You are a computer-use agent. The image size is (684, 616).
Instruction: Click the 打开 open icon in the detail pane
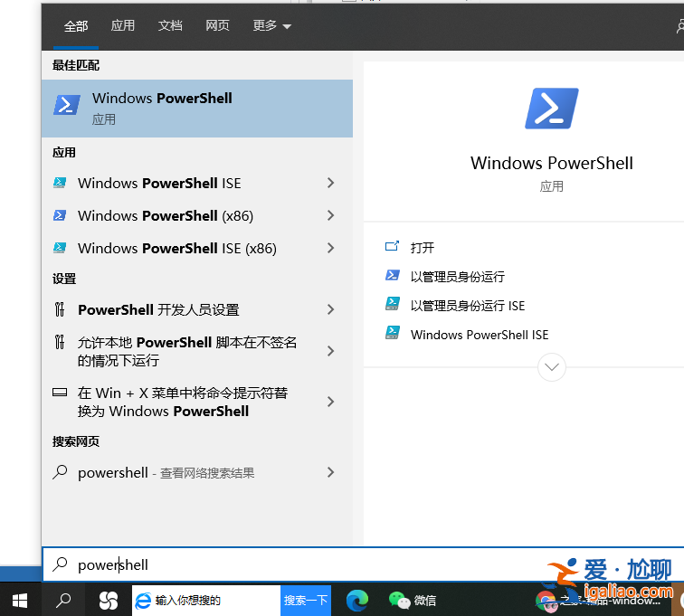[x=392, y=246]
